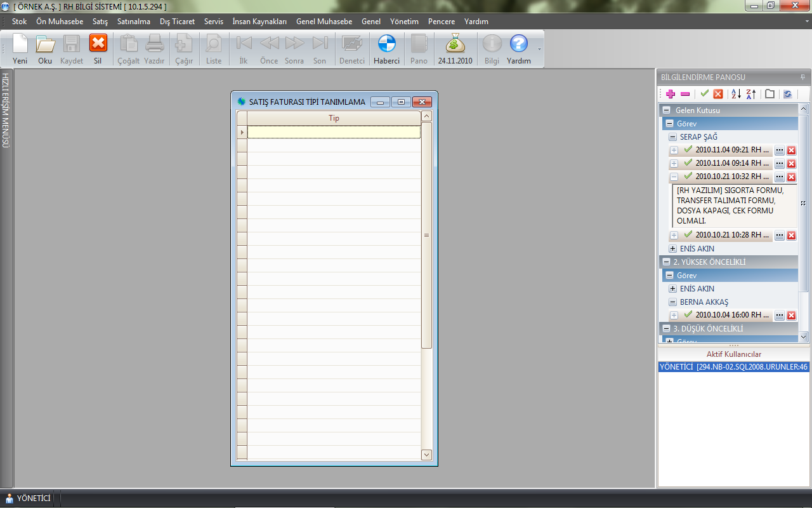Viewport: 812px width, 508px height.
Task: Pin the Bilgilendirme Panosu panel
Action: tap(802, 77)
